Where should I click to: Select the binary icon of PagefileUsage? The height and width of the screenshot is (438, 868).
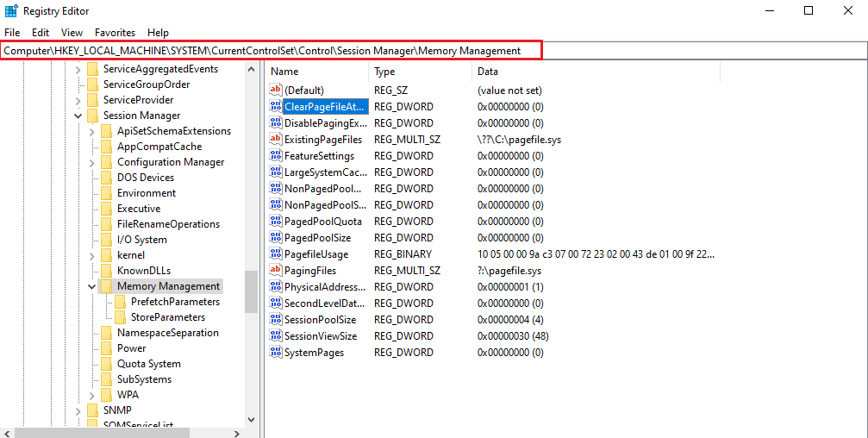click(x=275, y=253)
